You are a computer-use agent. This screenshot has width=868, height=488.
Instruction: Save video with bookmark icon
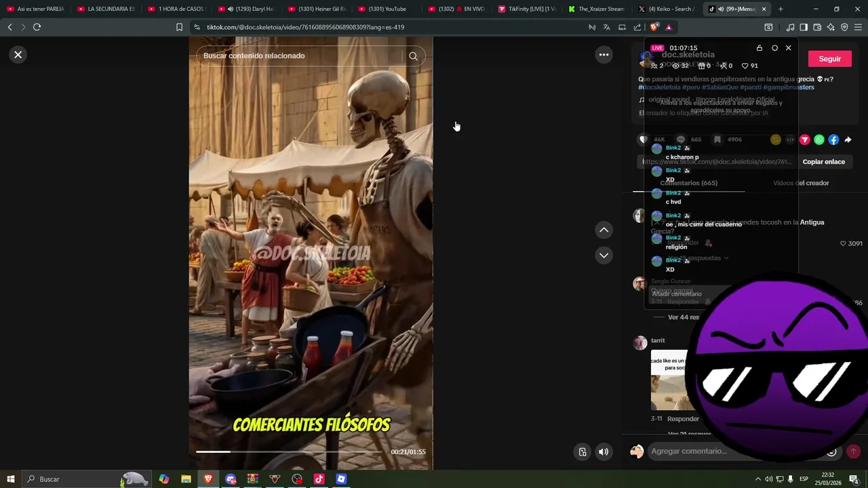tap(717, 140)
